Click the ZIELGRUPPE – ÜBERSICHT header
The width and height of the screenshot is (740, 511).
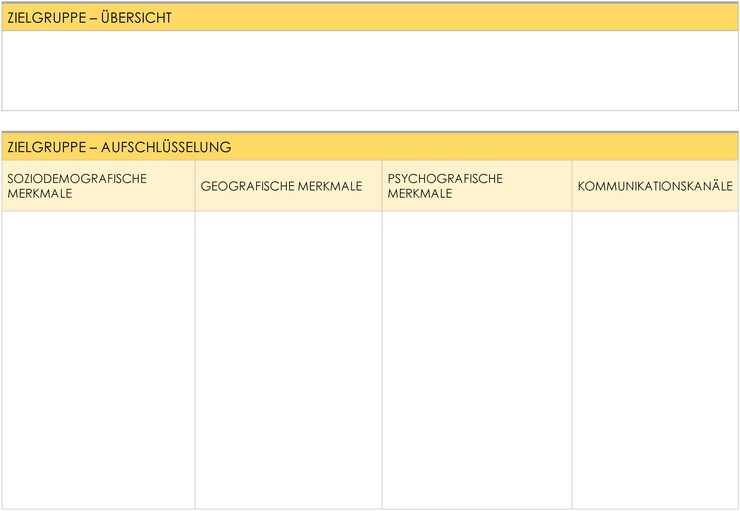click(370, 17)
